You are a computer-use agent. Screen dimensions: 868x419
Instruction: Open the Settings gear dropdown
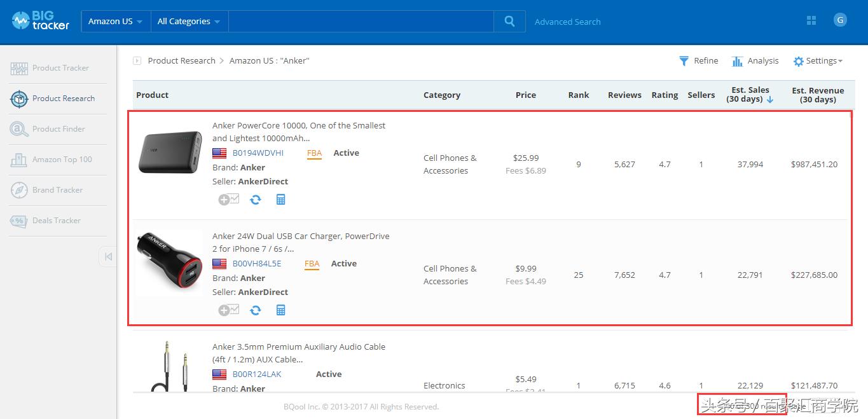point(818,61)
